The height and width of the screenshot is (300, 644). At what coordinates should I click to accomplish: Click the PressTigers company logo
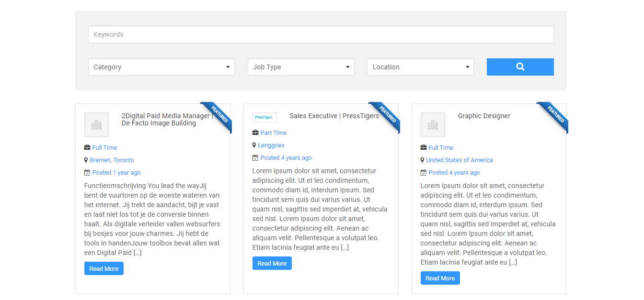tap(264, 117)
